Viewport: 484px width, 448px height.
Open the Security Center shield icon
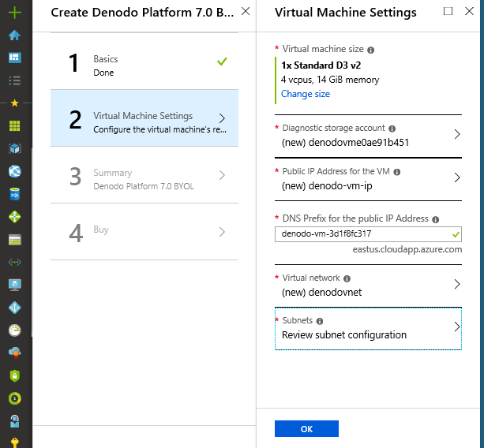point(14,376)
